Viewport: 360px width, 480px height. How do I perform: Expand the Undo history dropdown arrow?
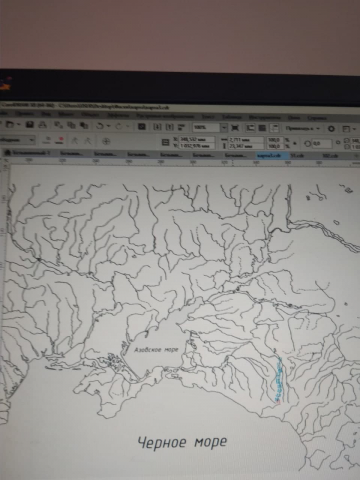pos(108,126)
